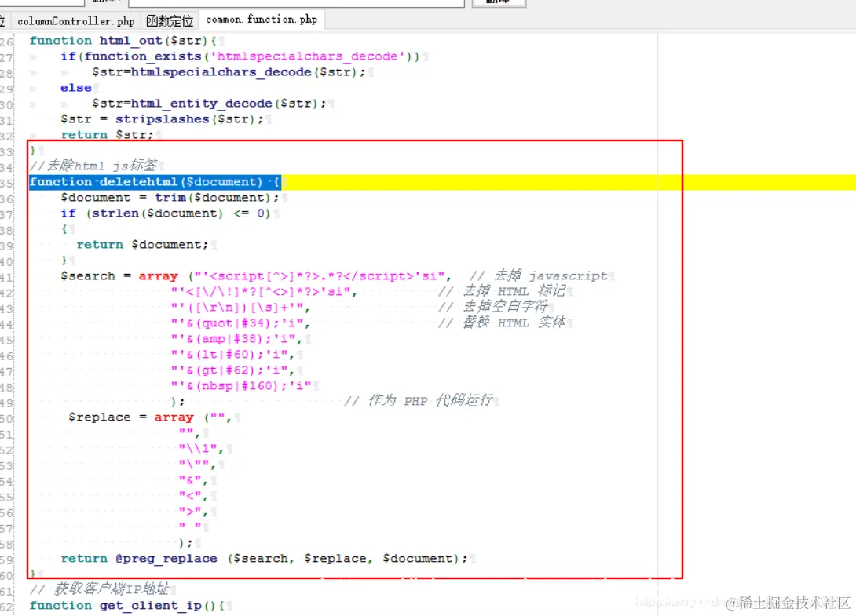The width and height of the screenshot is (856, 616).
Task: Click the 'return $str;' line
Action: [107, 134]
